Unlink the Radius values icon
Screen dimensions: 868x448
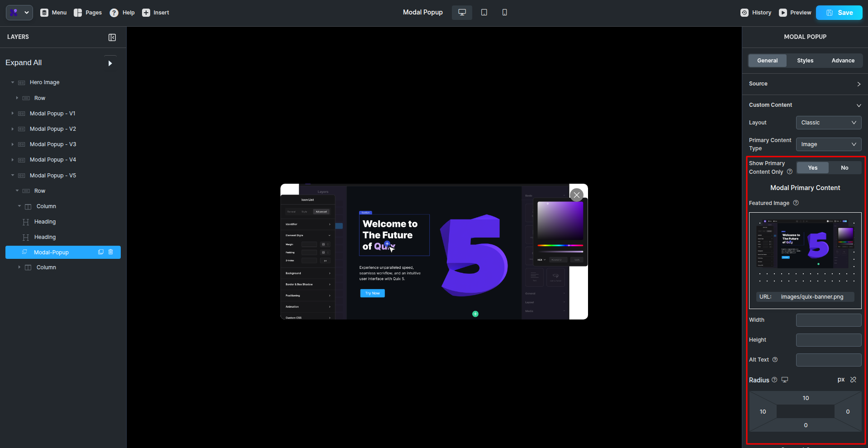[x=853, y=380]
